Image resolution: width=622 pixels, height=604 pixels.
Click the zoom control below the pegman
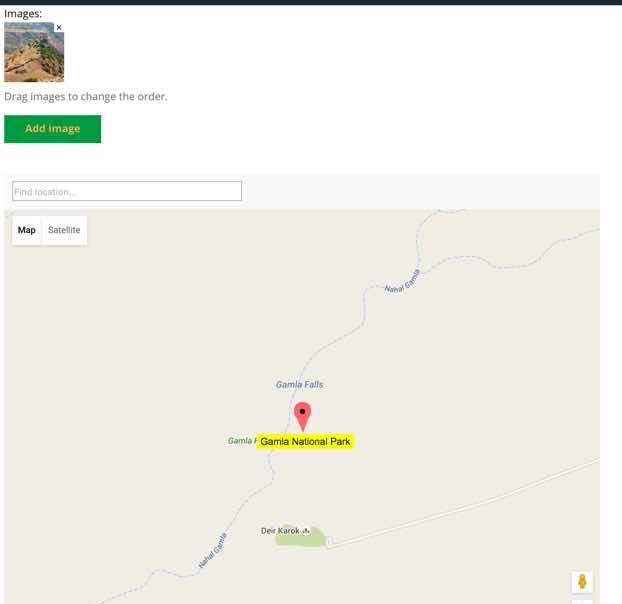(x=582, y=602)
